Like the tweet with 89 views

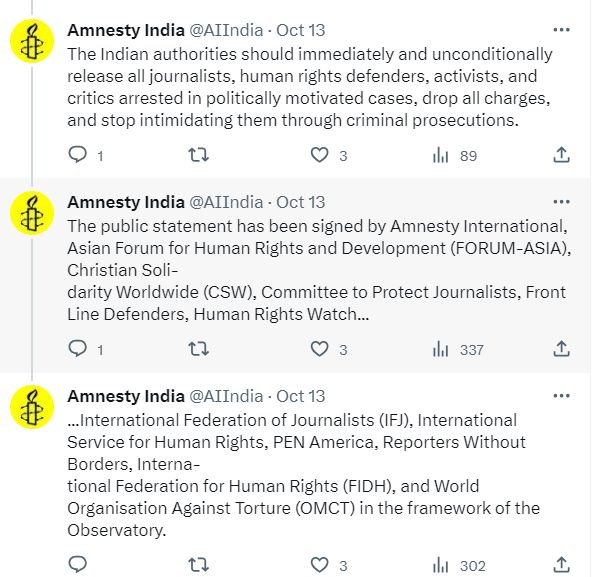(319, 155)
